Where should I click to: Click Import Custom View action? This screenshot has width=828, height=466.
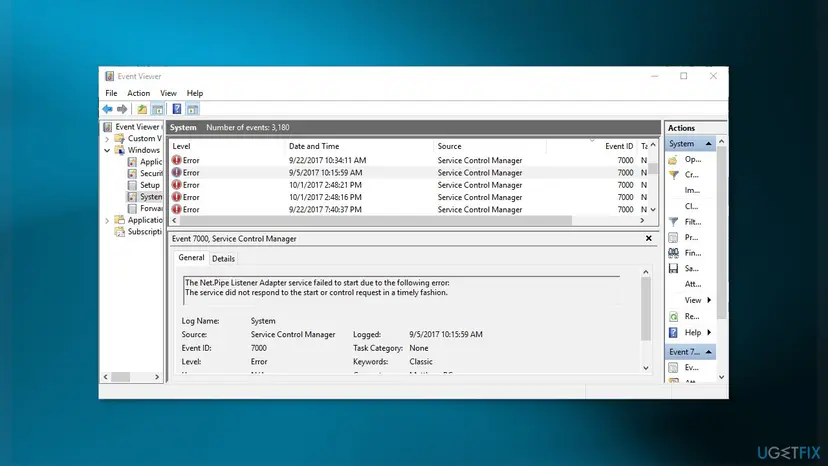[x=692, y=190]
